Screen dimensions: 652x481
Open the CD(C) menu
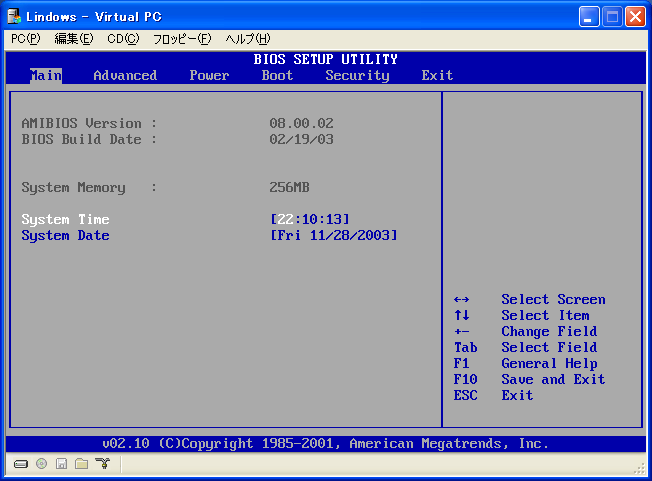pyautogui.click(x=124, y=39)
